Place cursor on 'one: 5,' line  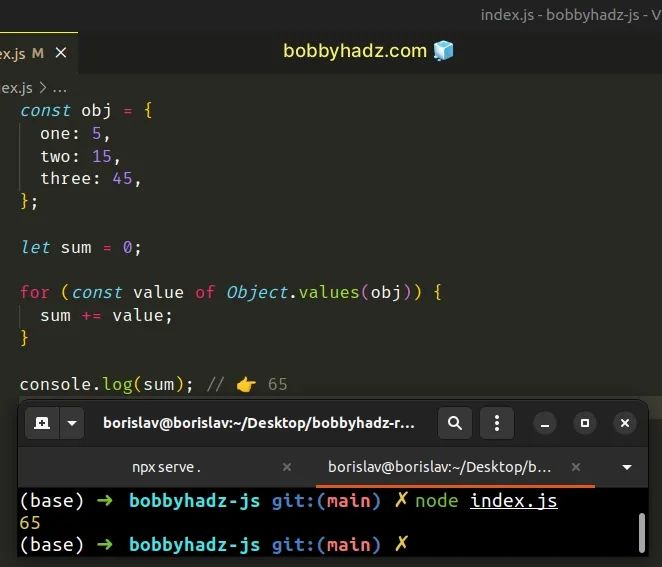point(75,134)
